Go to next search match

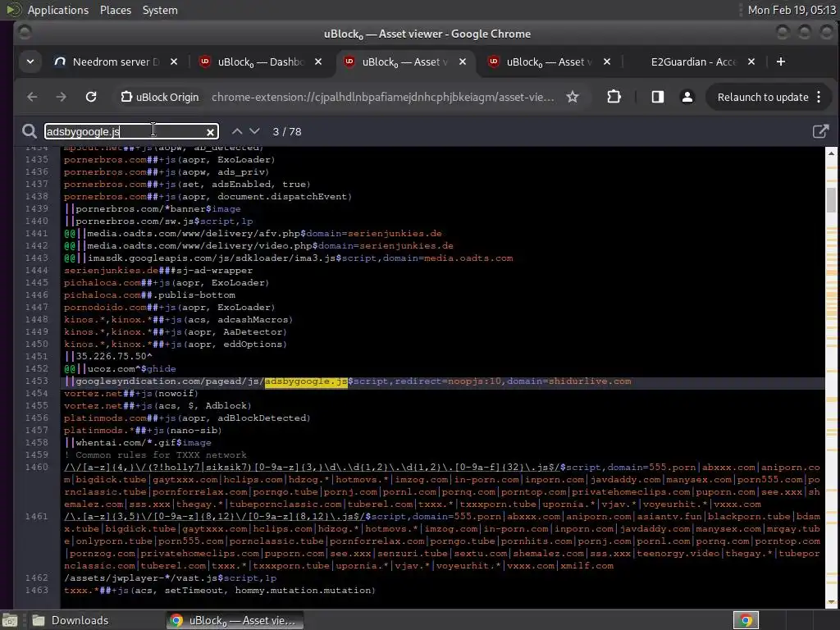pyautogui.click(x=255, y=131)
